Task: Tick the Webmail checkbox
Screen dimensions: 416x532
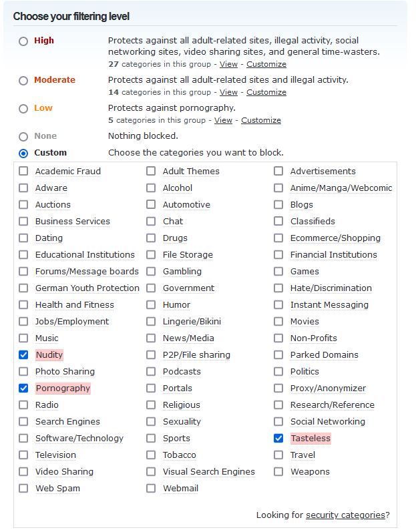Action: 151,488
